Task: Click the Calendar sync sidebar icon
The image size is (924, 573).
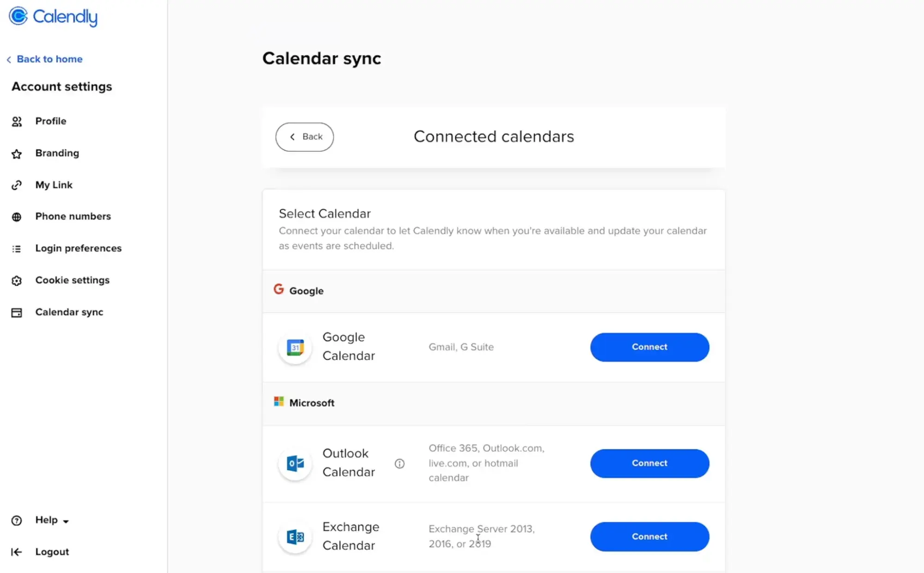Action: pyautogui.click(x=17, y=312)
